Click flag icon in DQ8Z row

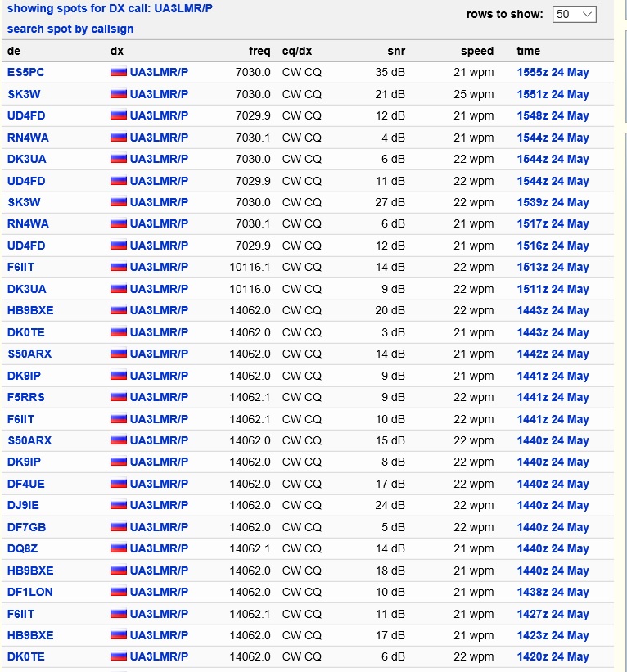pos(119,548)
